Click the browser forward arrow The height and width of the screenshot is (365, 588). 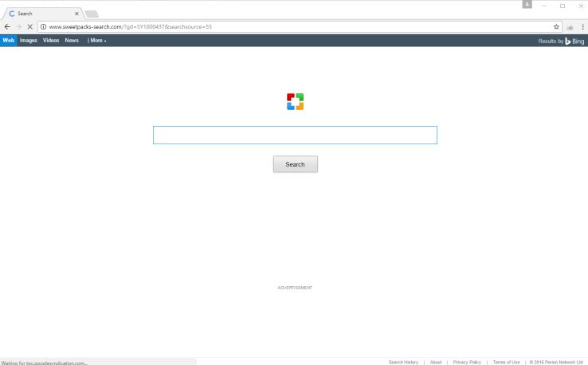click(x=19, y=26)
